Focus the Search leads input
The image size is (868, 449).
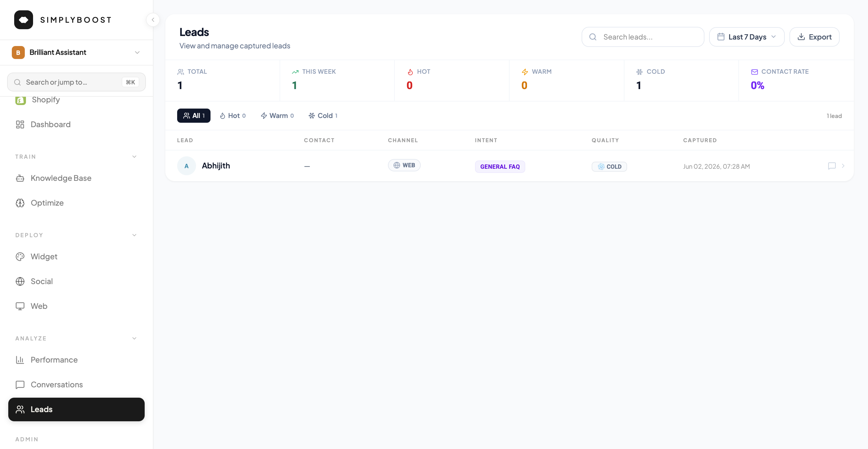point(642,37)
